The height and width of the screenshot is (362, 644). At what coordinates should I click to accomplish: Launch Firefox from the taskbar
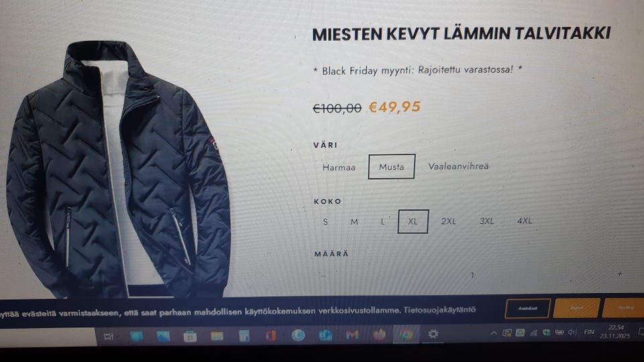click(379, 335)
